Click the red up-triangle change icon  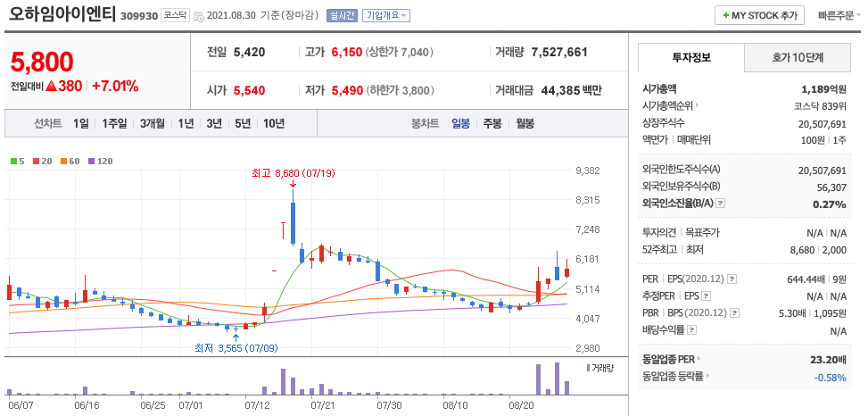[52, 87]
